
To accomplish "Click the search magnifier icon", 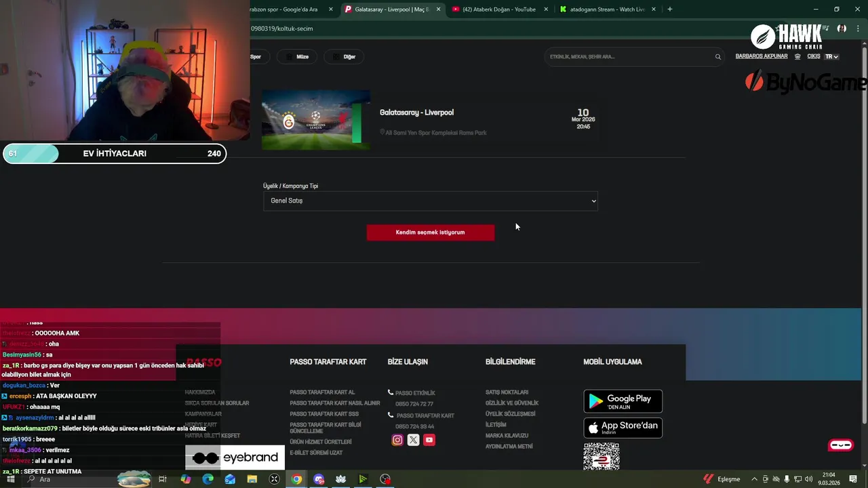I will coord(718,57).
